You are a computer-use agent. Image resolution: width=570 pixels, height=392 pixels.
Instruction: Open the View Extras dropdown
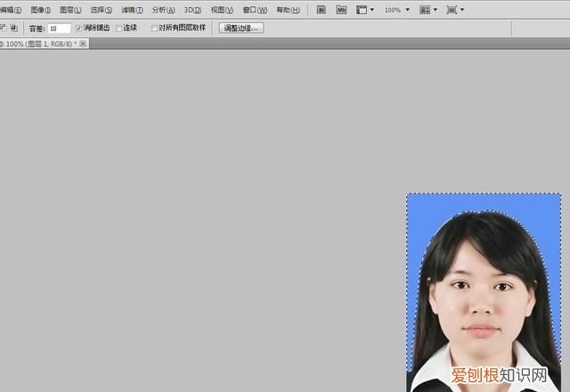pos(364,10)
